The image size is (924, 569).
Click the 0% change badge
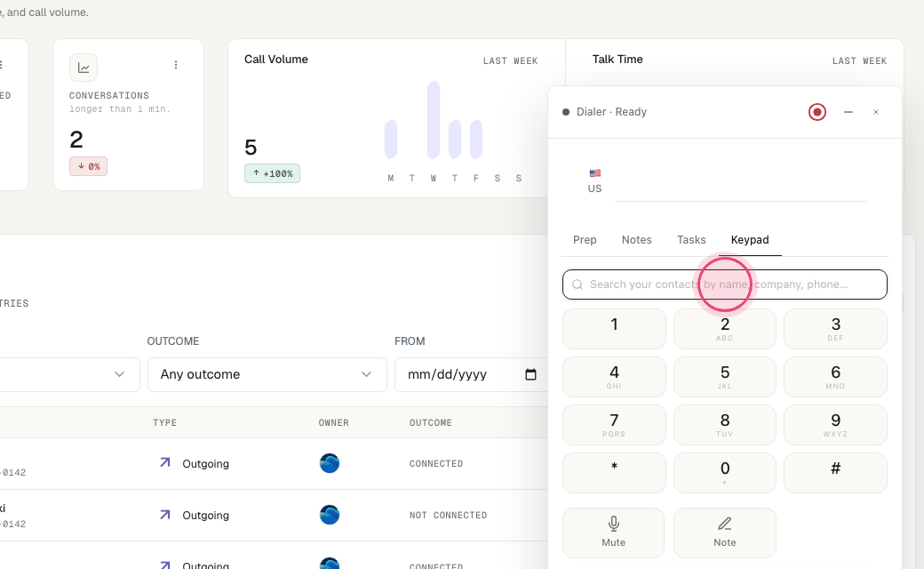click(x=88, y=166)
